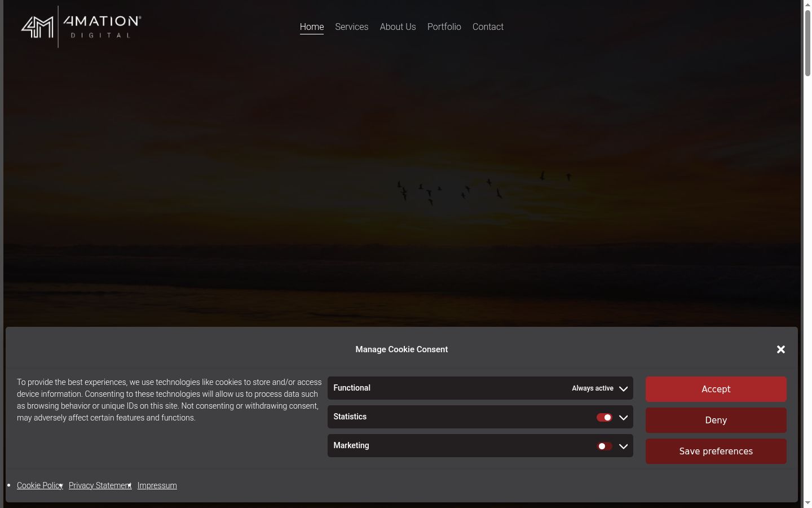Expand the Marketing cookies section
Viewport: 812px width, 508px height.
[x=623, y=446]
